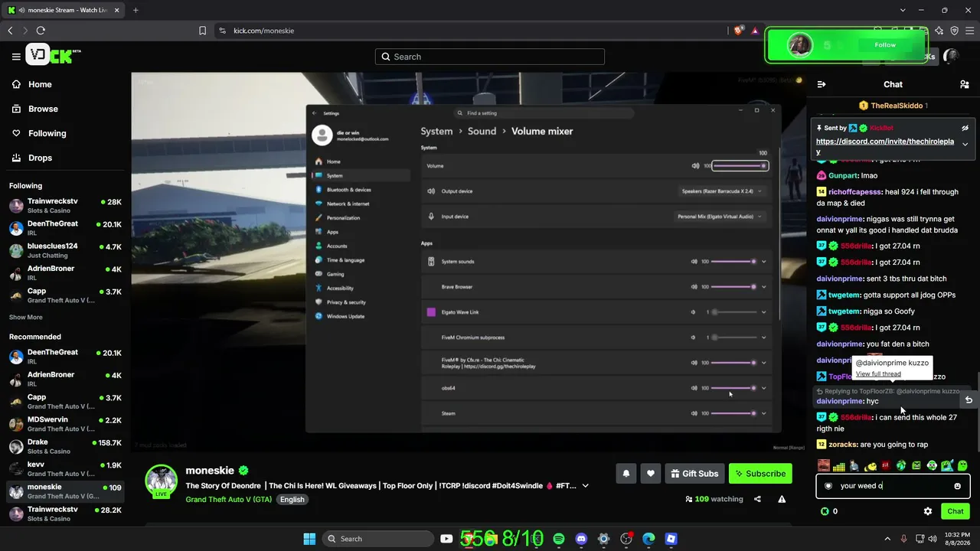Open the emoji picker in chat input
The image size is (980, 551).
(957, 486)
